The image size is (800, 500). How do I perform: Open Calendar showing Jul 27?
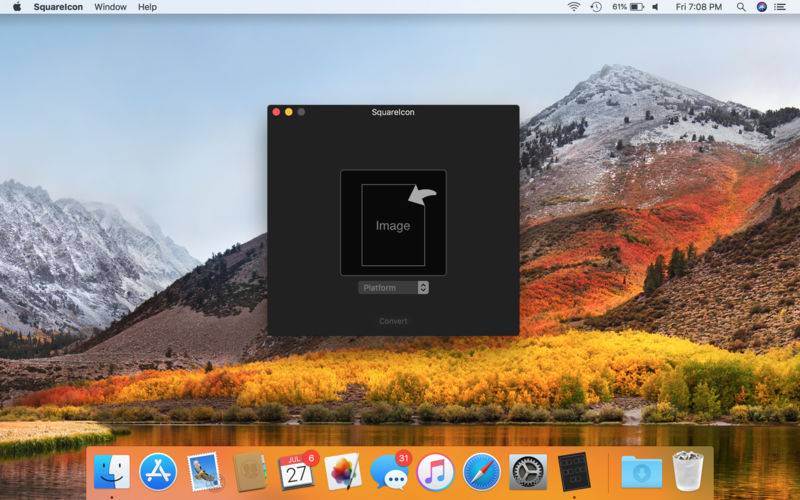coord(297,472)
